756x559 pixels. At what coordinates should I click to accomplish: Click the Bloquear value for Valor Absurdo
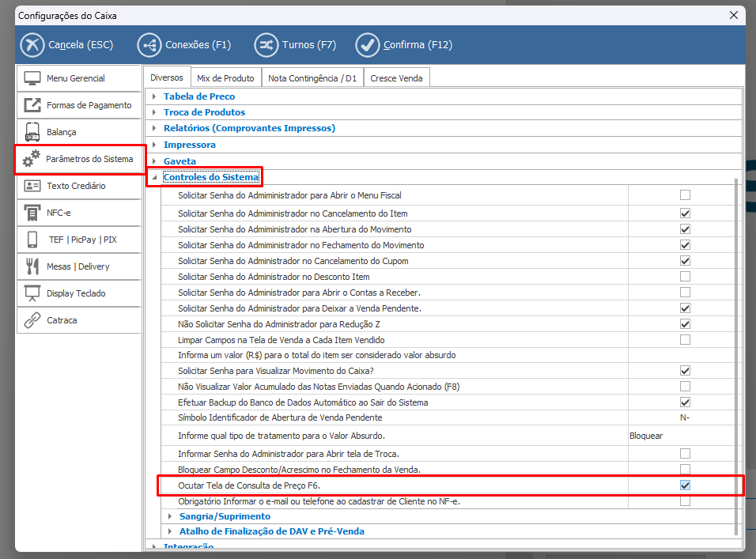pyautogui.click(x=646, y=436)
